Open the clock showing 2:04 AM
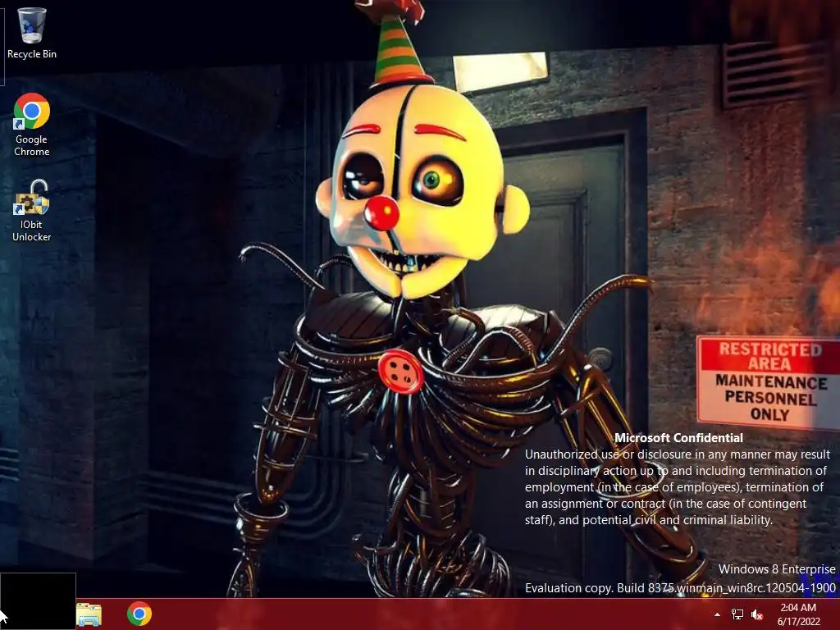 pos(798,614)
